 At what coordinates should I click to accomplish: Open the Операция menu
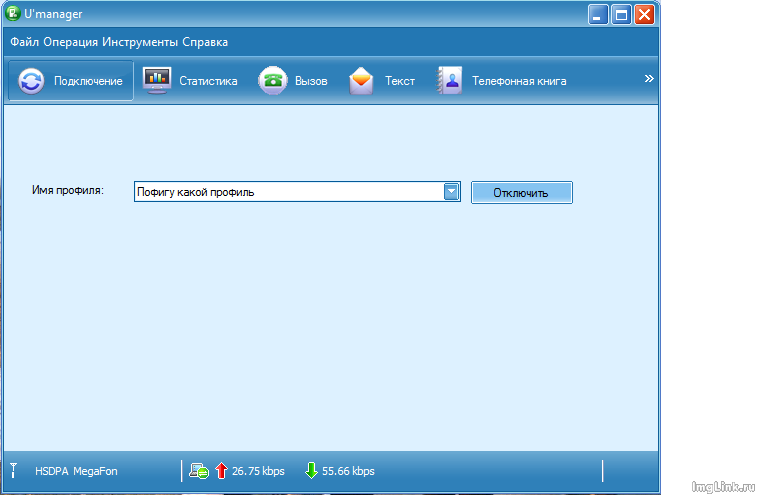(71, 42)
